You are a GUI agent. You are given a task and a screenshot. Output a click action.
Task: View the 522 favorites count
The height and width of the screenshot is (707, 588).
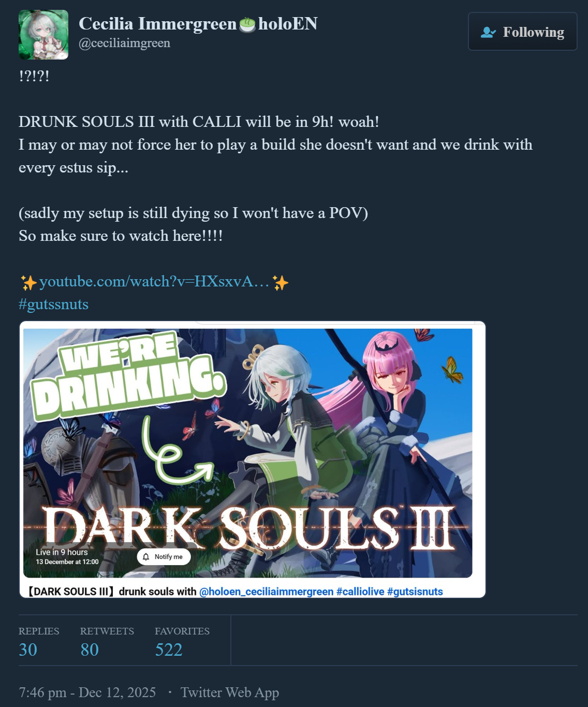point(169,650)
